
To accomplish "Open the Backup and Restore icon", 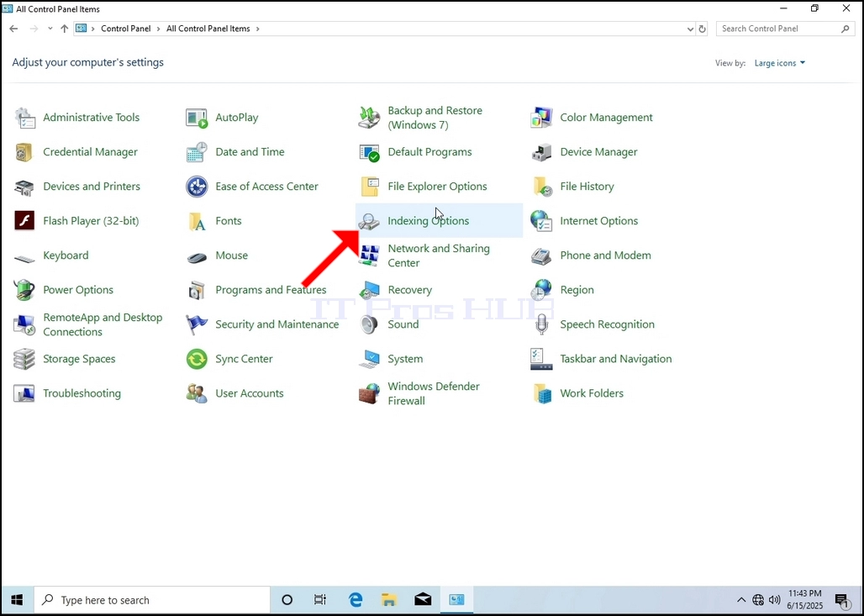I will [x=369, y=118].
